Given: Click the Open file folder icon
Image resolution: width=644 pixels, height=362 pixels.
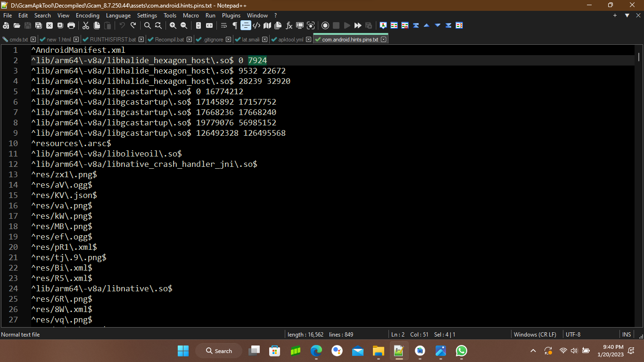Looking at the screenshot, I should 17,25.
